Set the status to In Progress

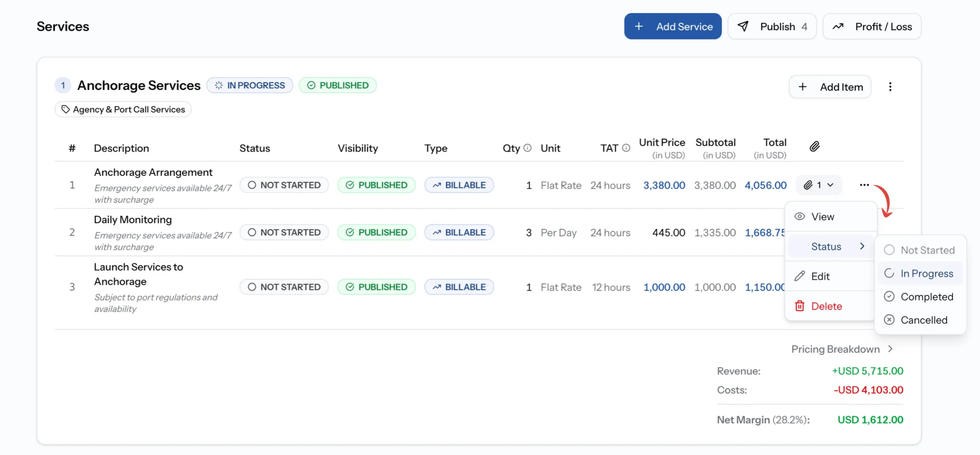[920, 273]
